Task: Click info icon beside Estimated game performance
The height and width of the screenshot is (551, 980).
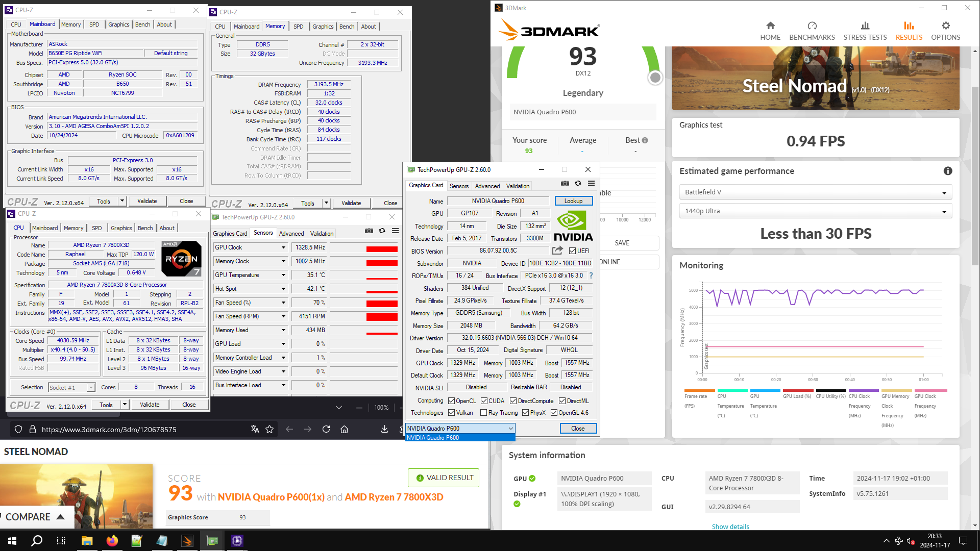Action: click(x=948, y=171)
